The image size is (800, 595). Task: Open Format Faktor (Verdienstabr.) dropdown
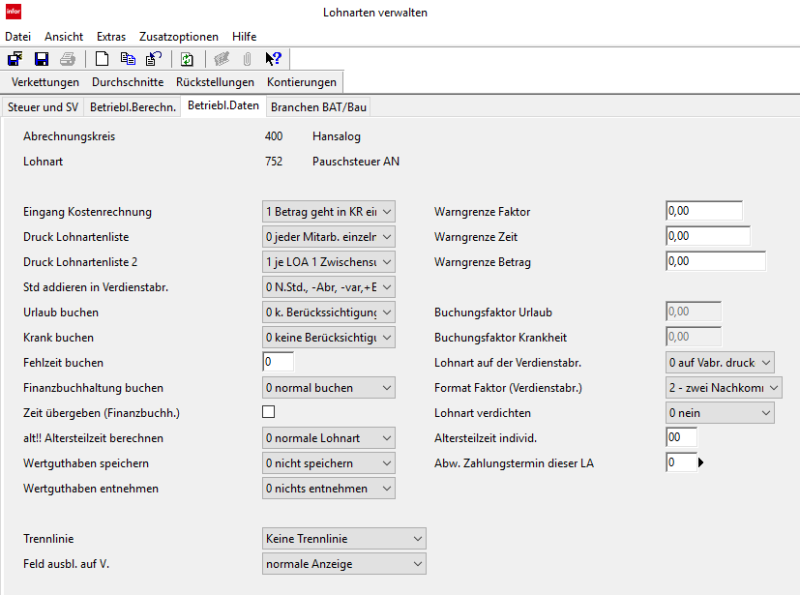[x=723, y=388]
